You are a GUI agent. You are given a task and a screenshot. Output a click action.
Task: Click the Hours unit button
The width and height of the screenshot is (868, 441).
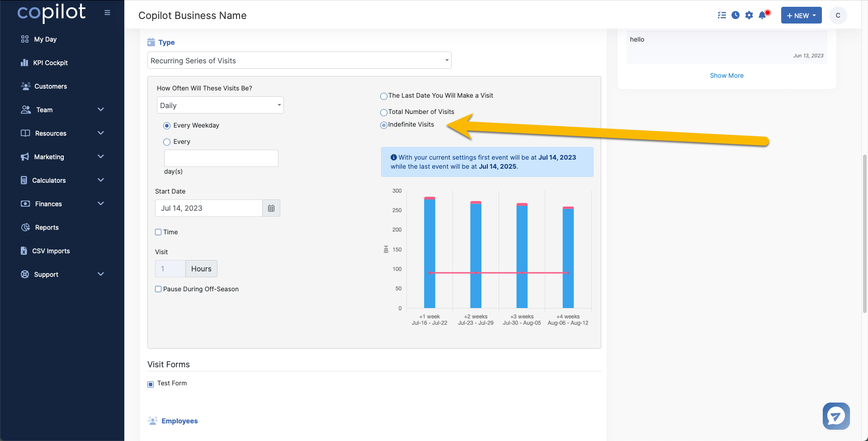click(201, 269)
